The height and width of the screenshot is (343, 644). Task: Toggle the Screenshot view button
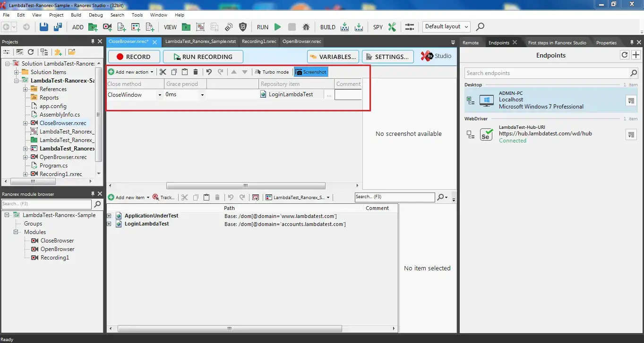tap(311, 72)
